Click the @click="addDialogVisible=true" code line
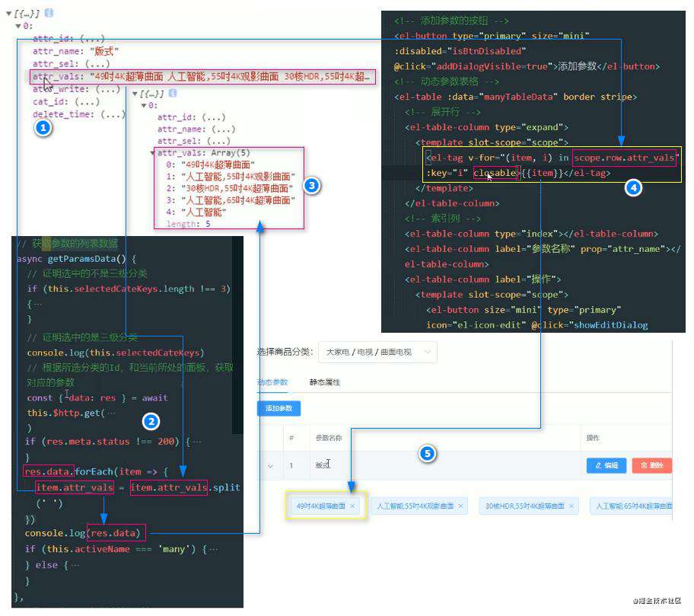This screenshot has width=694, height=616. coord(527,66)
